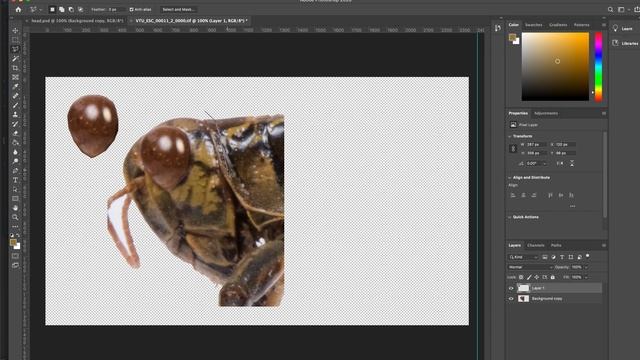Image resolution: width=640 pixels, height=360 pixels.
Task: Hide Layer 1 using its eye icon
Action: pos(511,288)
